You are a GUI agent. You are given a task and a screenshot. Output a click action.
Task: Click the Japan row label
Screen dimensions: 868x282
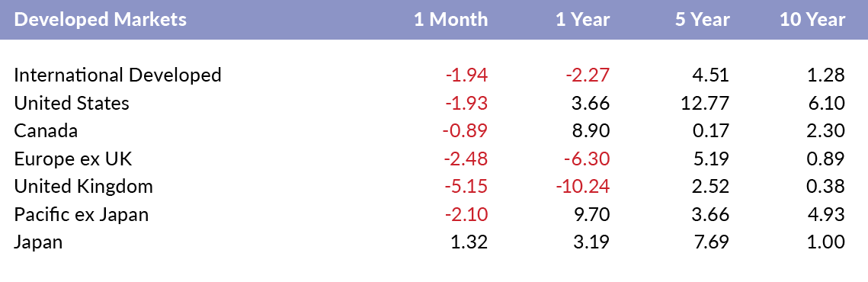38,242
